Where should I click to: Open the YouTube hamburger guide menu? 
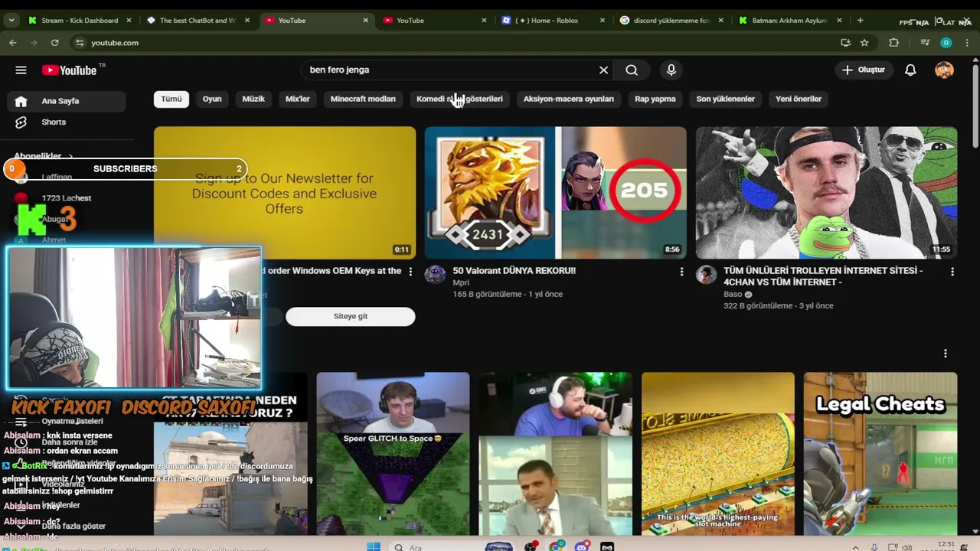click(21, 70)
